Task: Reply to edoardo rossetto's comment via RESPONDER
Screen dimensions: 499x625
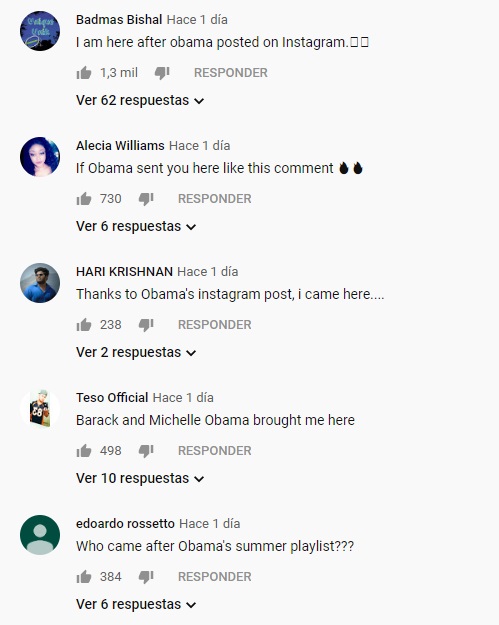Action: pos(215,576)
